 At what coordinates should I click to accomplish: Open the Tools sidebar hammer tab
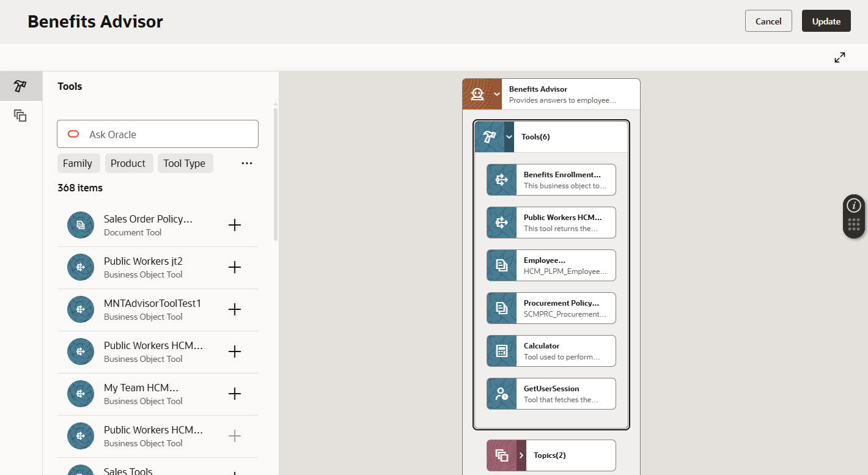[x=21, y=86]
